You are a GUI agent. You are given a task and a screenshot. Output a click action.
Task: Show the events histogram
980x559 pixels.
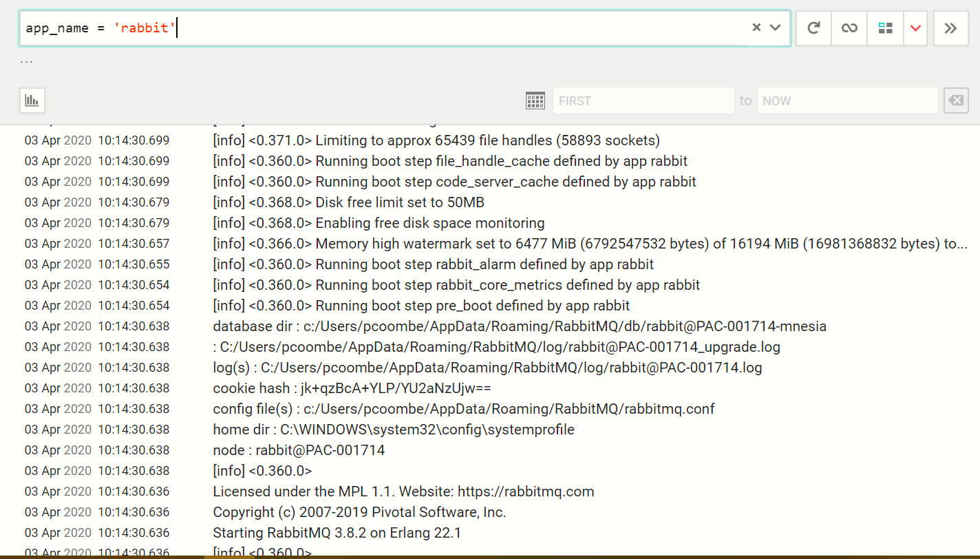pos(32,100)
